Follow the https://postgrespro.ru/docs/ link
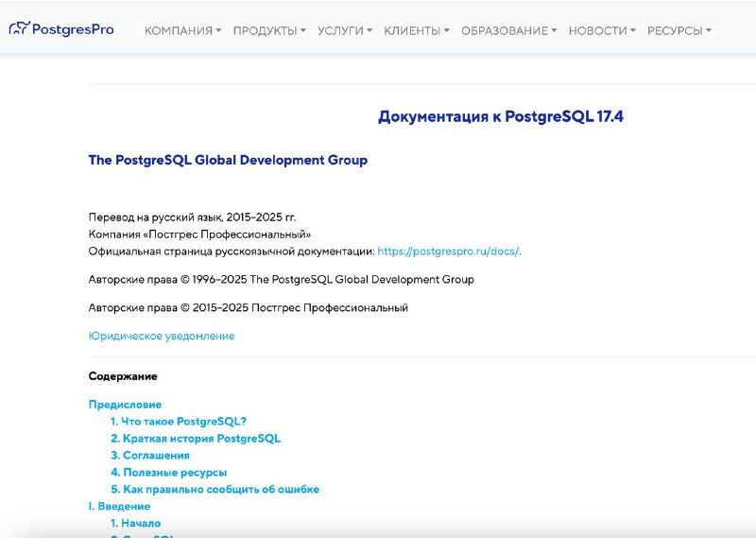756x538 pixels. coord(448,251)
